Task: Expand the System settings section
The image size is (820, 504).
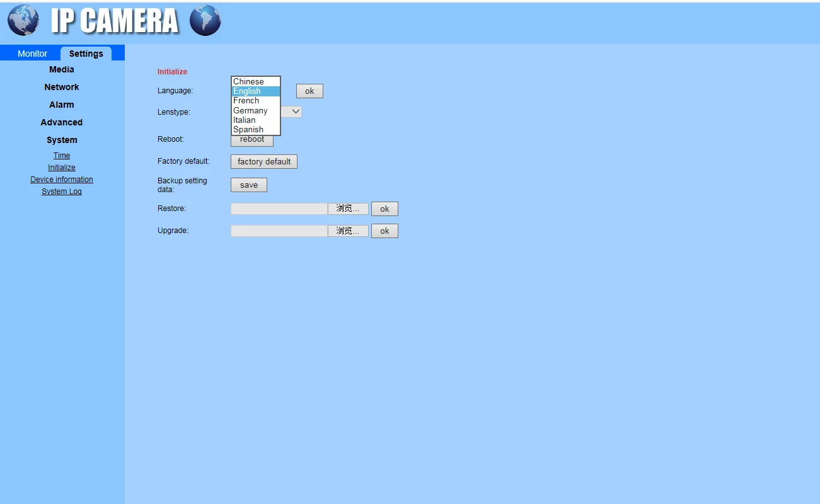Action: pyautogui.click(x=62, y=140)
